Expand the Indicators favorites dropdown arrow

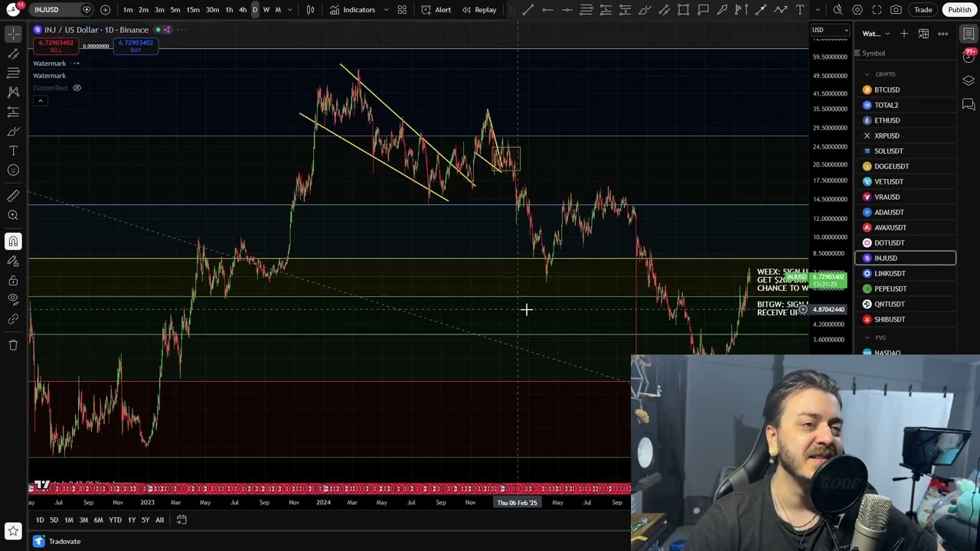click(386, 10)
